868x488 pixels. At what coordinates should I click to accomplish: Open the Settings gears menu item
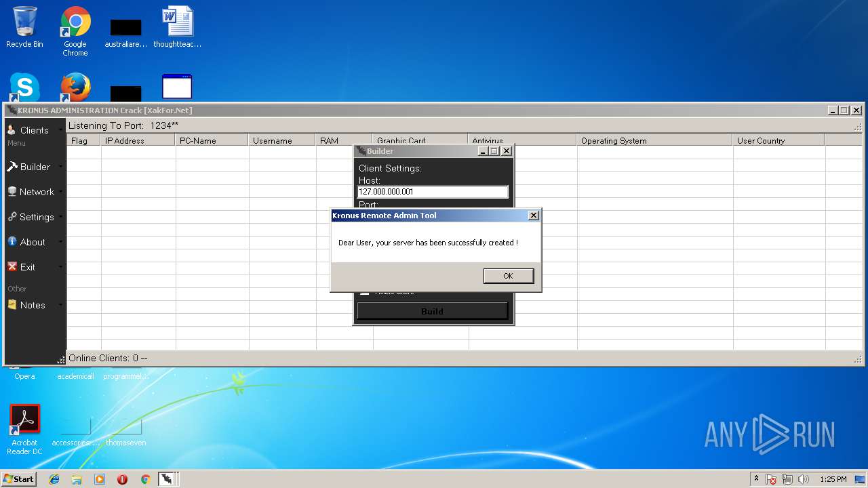click(35, 217)
